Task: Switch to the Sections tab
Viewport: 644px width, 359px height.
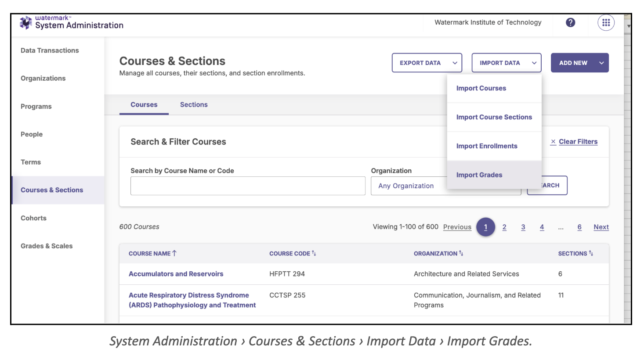Action: tap(194, 104)
